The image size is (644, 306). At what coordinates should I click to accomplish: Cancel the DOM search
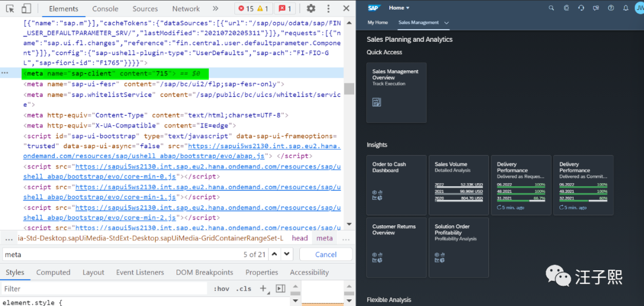(x=326, y=254)
